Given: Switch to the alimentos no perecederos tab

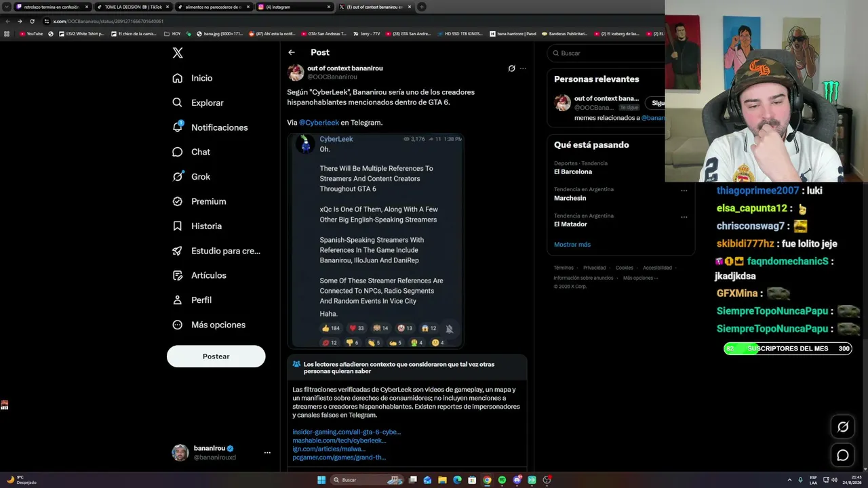Looking at the screenshot, I should point(213,7).
